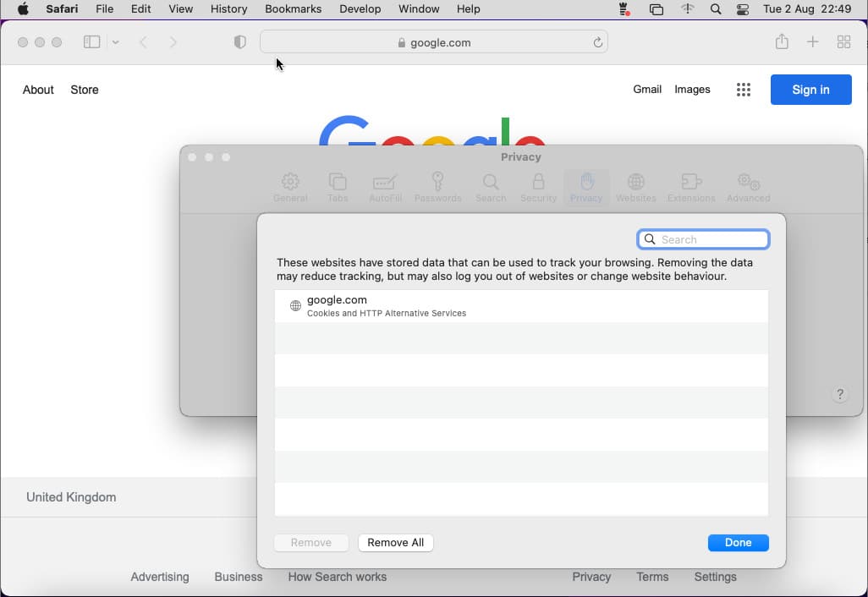The height and width of the screenshot is (597, 868).
Task: Switch to the Extensions preferences tab
Action: point(691,188)
